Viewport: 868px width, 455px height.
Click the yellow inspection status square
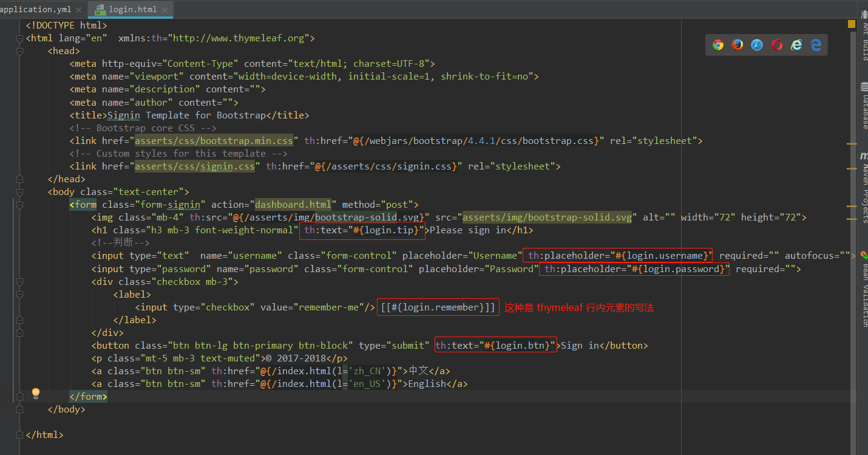852,24
